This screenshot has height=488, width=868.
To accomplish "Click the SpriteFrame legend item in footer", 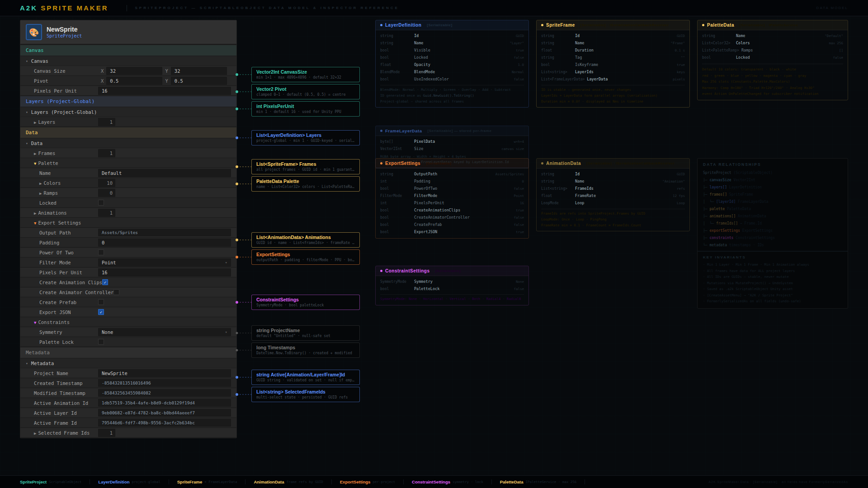I will tap(189, 482).
